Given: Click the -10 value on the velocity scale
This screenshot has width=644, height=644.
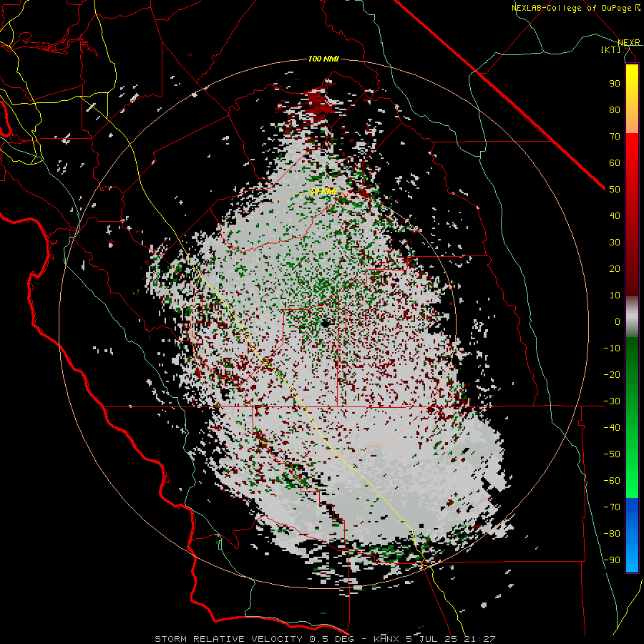Looking at the screenshot, I should [612, 348].
